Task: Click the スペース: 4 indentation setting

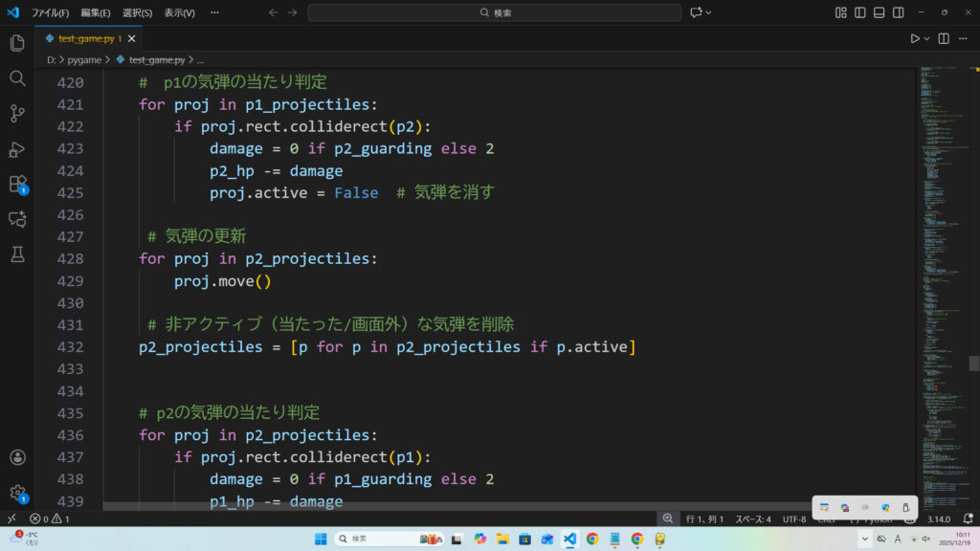Action: click(752, 518)
